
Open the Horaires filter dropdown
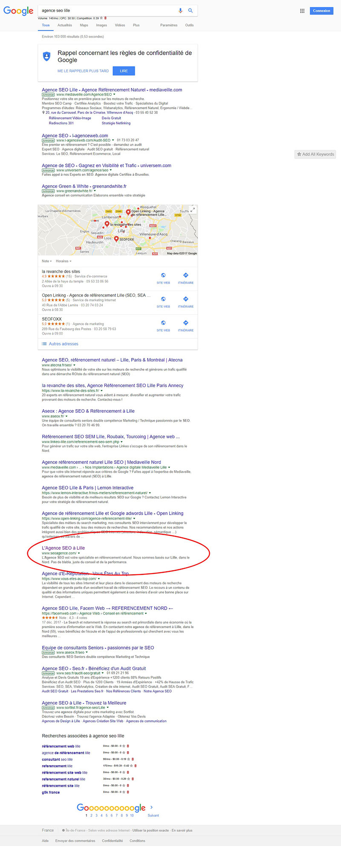[x=64, y=261]
